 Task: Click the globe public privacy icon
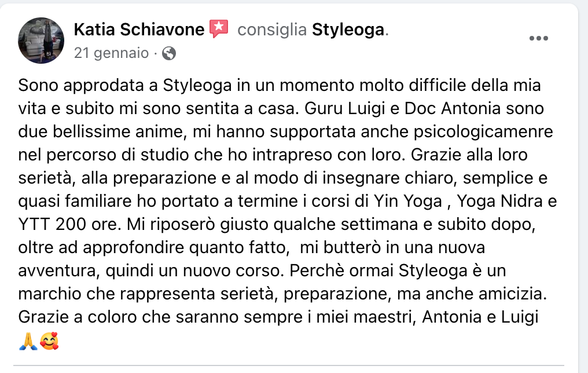tap(169, 54)
